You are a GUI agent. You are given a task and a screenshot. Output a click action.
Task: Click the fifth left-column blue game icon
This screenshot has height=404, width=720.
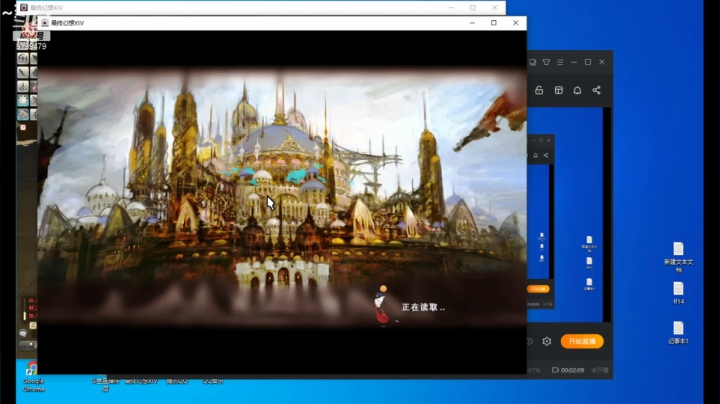click(x=22, y=114)
